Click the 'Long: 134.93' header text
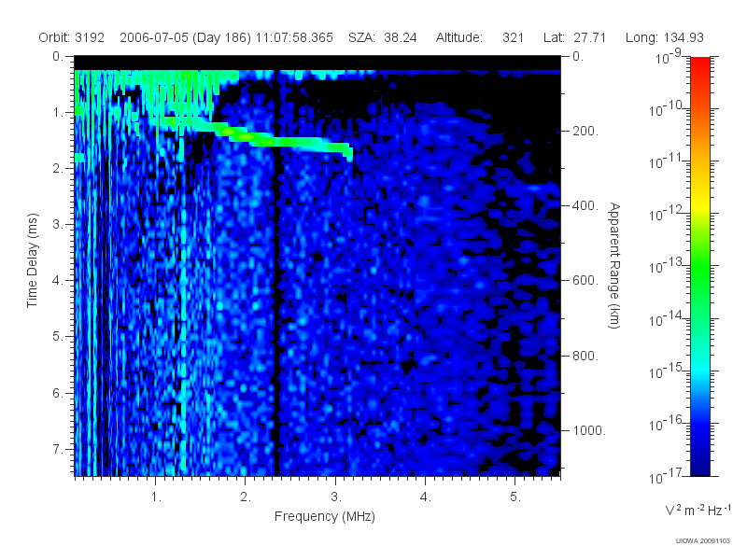The image size is (747, 560). coord(664,37)
